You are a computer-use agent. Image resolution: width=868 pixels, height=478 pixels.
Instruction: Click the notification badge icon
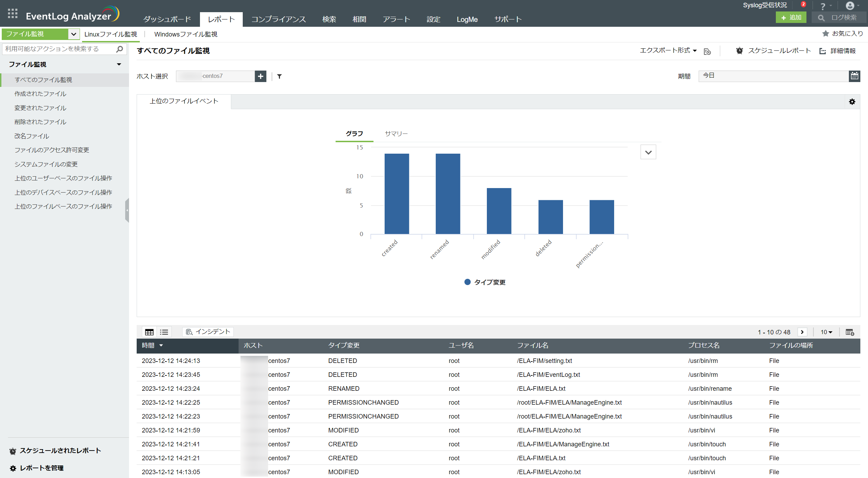click(x=803, y=5)
